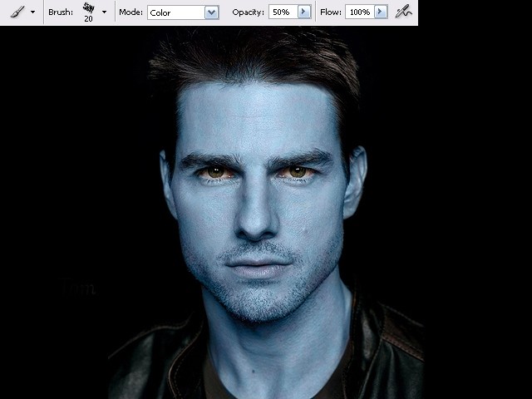Open the tool preset picker arrow
The image size is (532, 399).
[x=33, y=12]
